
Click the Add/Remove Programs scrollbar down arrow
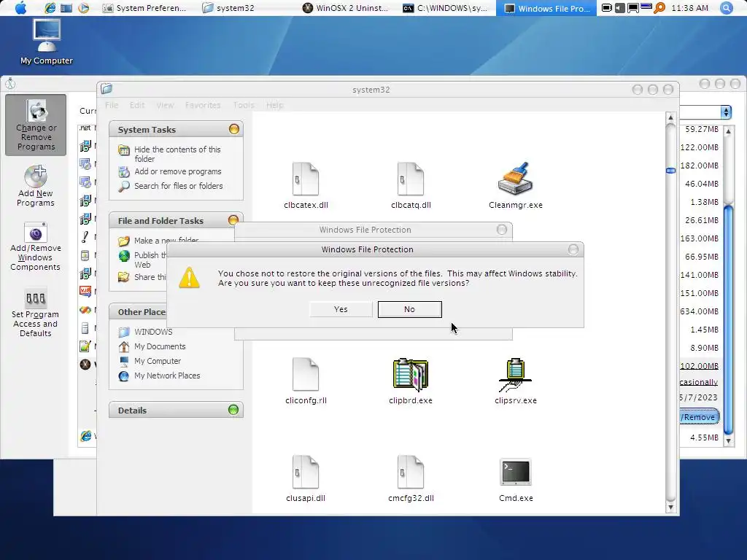click(x=728, y=441)
